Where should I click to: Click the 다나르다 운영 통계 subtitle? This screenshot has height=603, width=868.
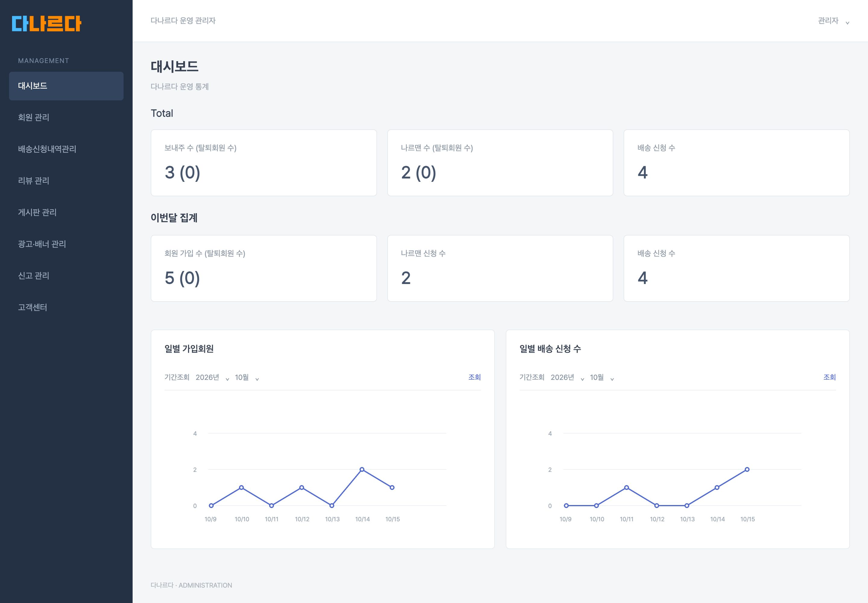pos(180,87)
